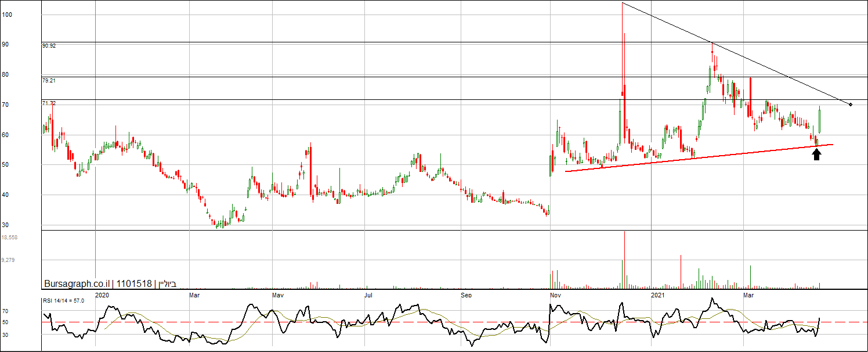Click the 2020 date label on time axis
This screenshot has width=868, height=352.
(x=102, y=296)
